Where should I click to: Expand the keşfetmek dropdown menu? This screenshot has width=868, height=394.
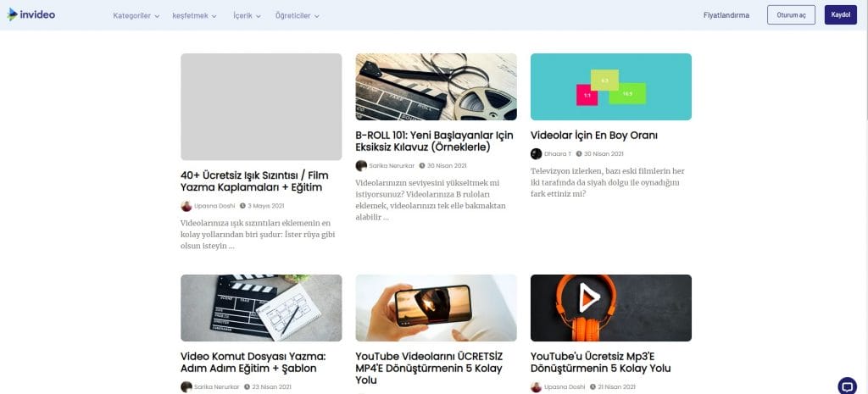[x=196, y=15]
